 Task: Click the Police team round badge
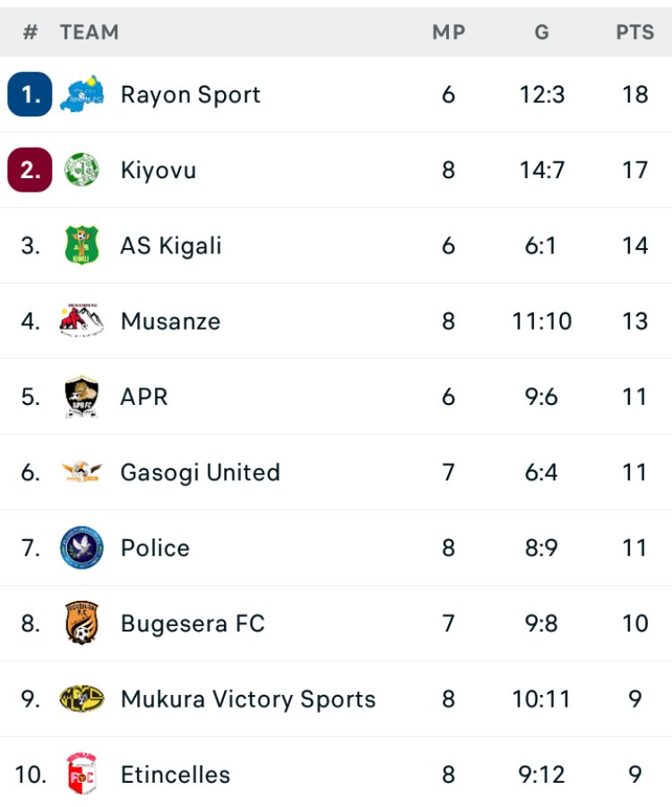(x=82, y=547)
